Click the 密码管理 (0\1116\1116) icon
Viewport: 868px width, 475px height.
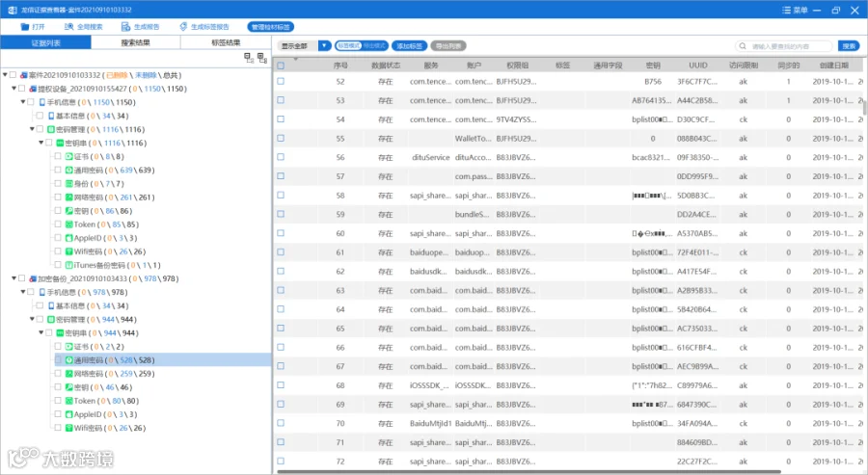51,129
